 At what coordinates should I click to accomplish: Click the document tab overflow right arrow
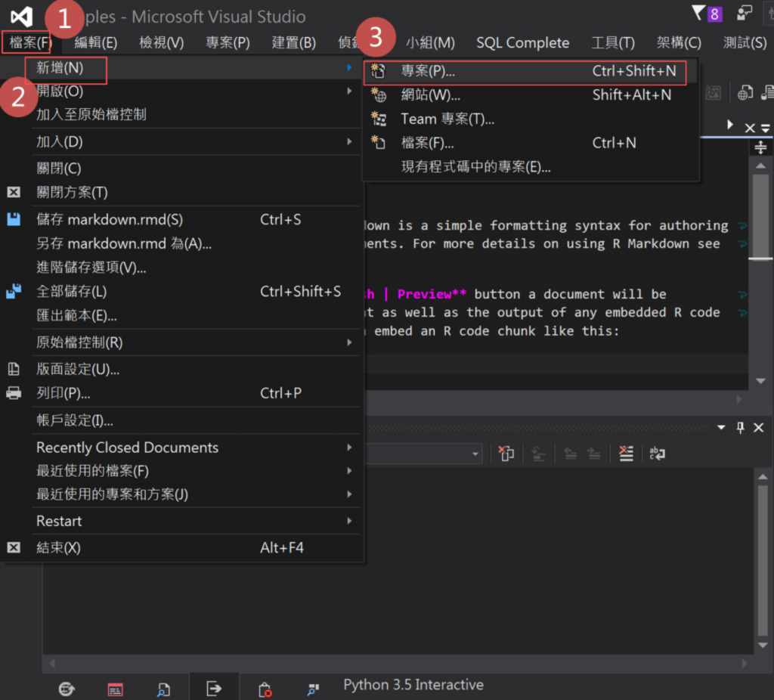(x=729, y=125)
